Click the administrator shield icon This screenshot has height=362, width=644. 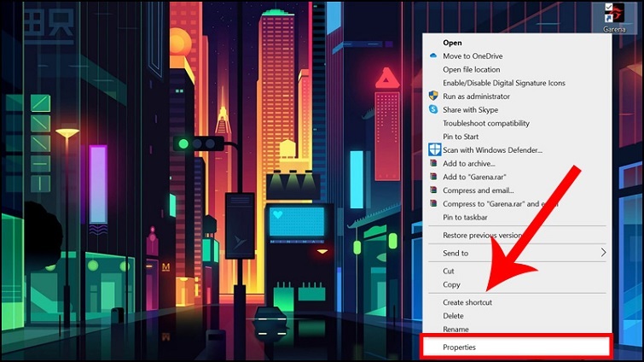pos(433,96)
